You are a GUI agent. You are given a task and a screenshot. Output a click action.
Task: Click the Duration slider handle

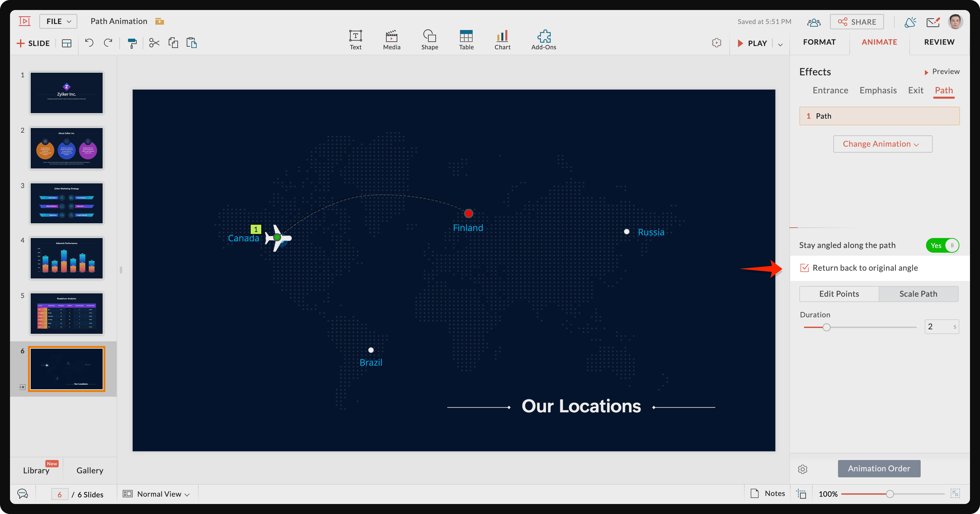(826, 327)
